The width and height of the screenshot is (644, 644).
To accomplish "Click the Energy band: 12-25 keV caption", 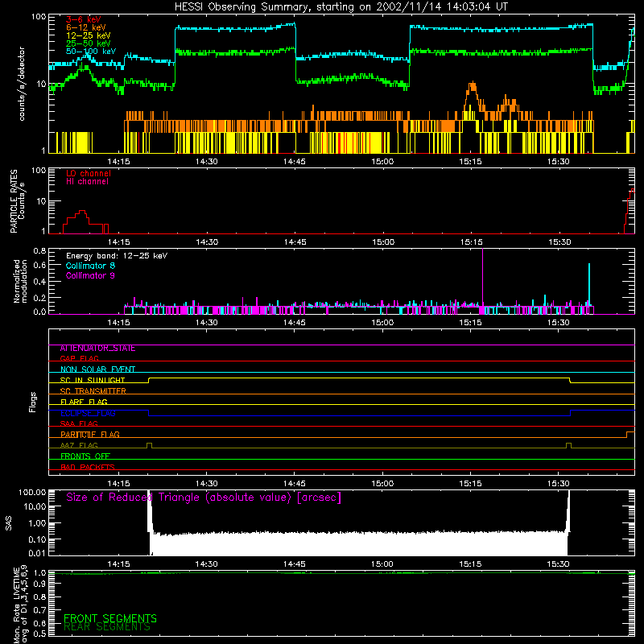I will (x=117, y=256).
